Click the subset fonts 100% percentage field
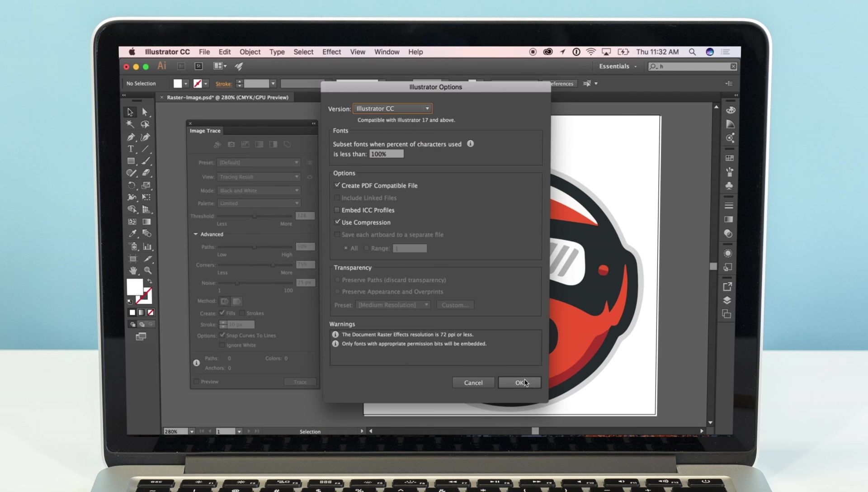 [386, 154]
